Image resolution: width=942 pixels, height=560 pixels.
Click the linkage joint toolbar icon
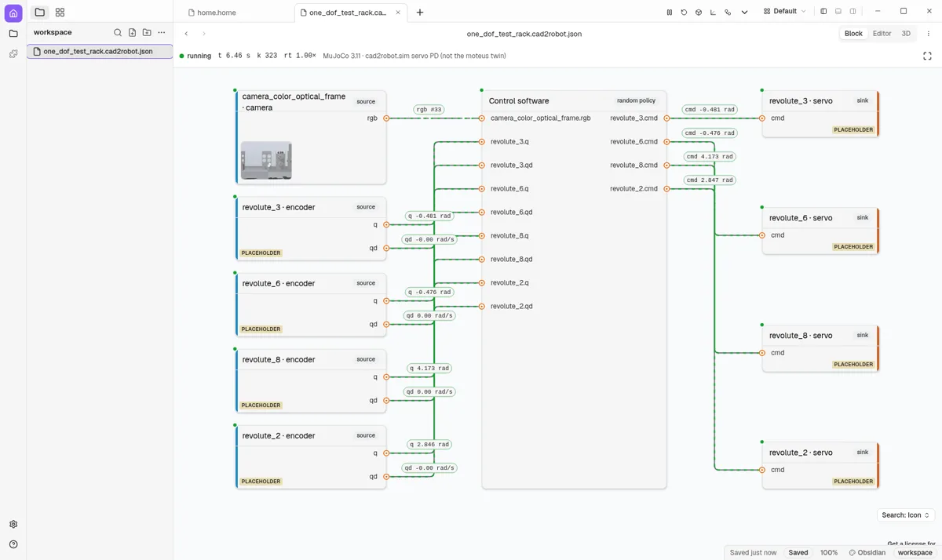pos(728,13)
